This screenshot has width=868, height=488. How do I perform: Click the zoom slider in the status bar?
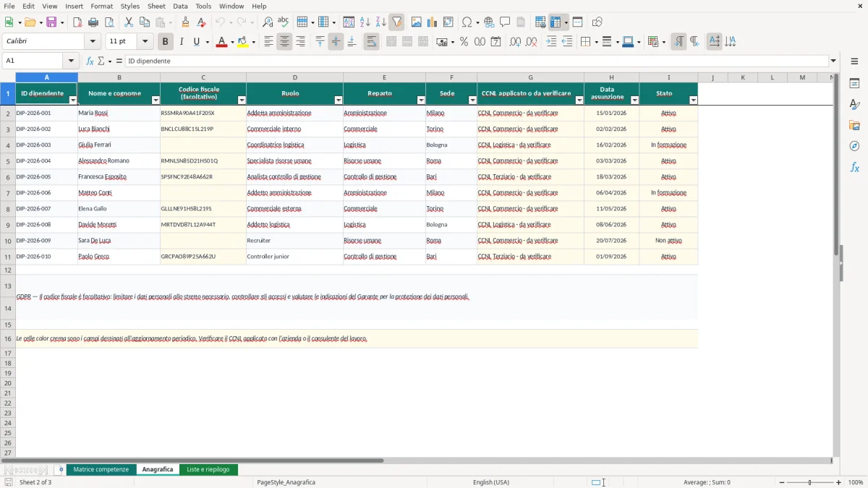pyautogui.click(x=809, y=482)
